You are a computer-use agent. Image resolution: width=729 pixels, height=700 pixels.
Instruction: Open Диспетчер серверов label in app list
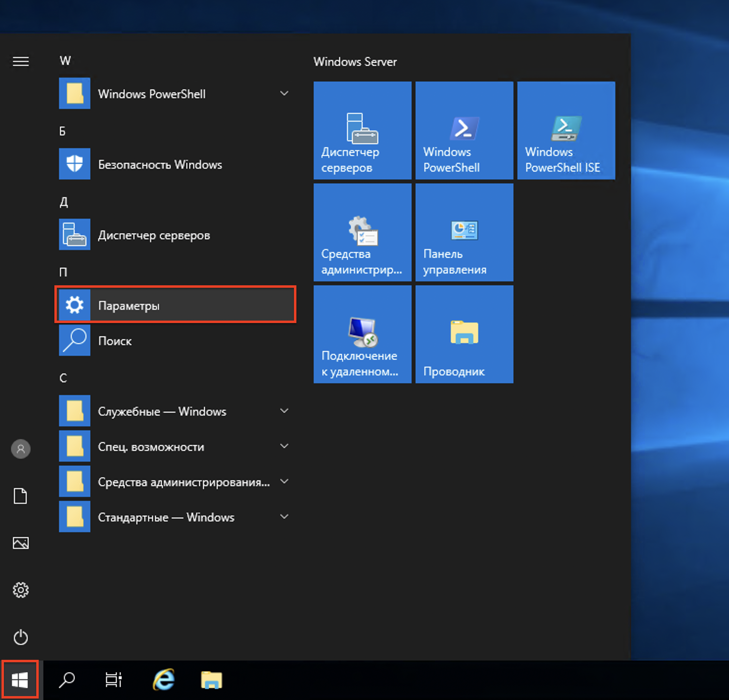[154, 235]
